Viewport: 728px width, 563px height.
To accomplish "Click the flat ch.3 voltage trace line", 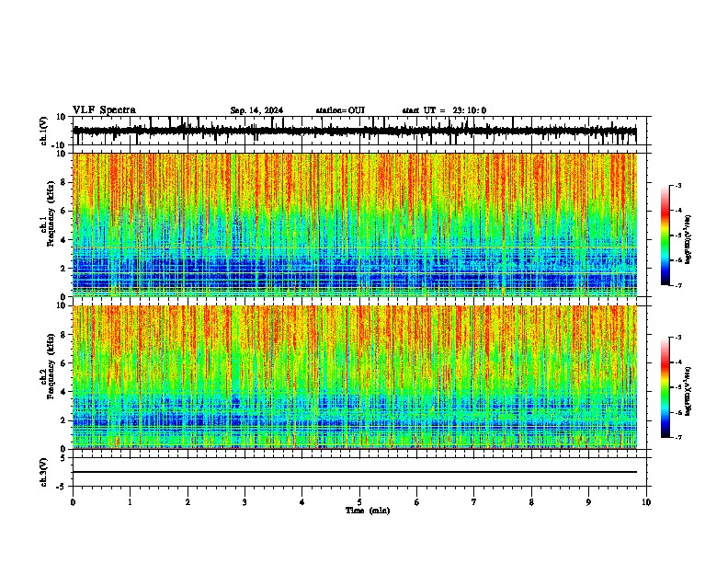I will [x=355, y=472].
